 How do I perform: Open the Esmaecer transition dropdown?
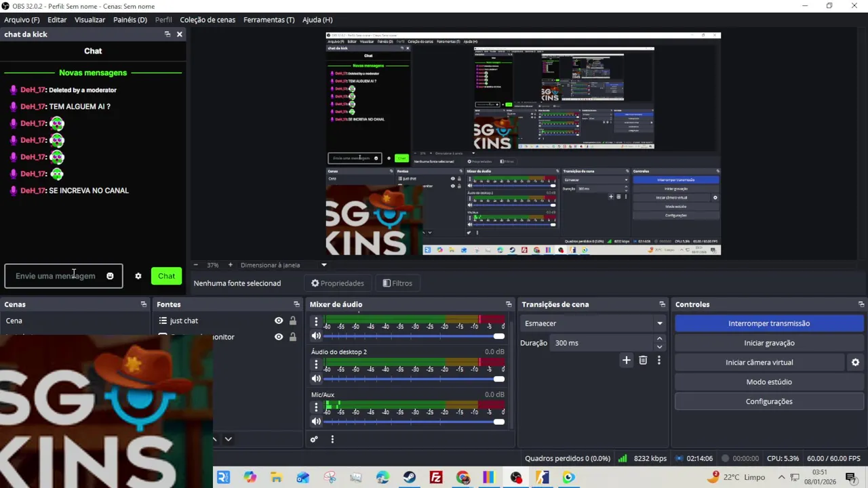(x=593, y=323)
